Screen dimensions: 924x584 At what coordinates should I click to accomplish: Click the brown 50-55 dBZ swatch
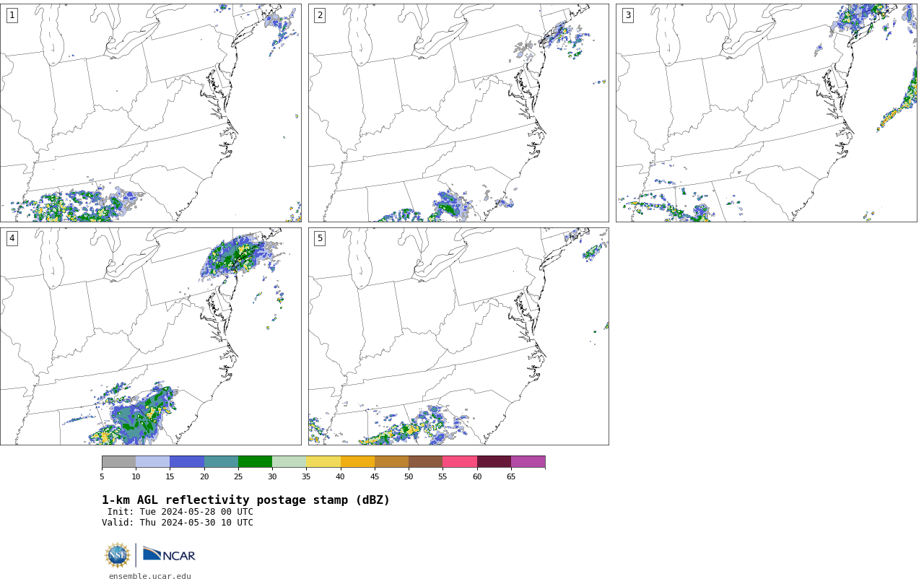tap(426, 462)
